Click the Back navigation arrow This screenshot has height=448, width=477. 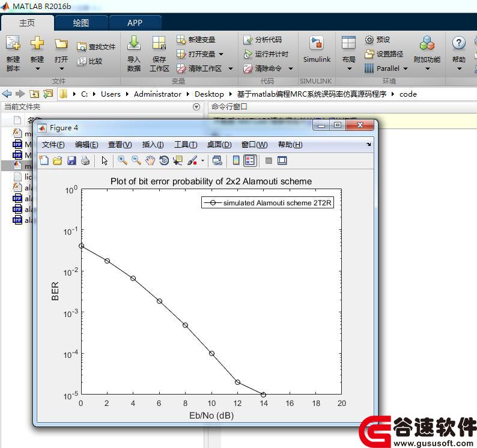coord(7,94)
